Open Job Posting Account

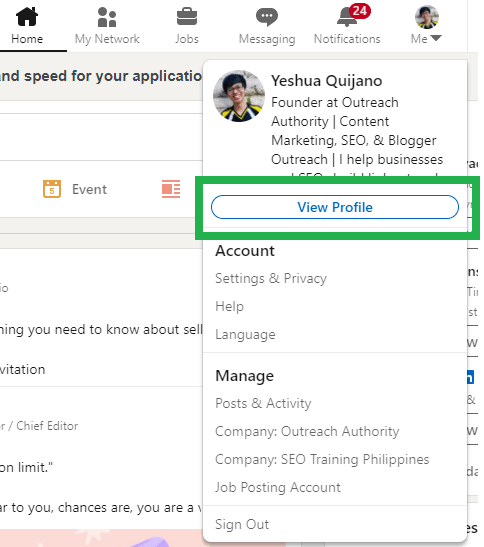(278, 487)
